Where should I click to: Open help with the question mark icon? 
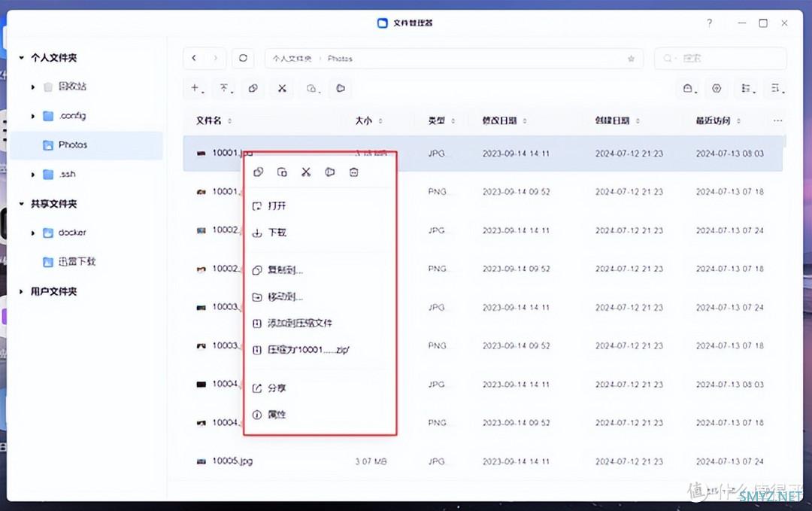pyautogui.click(x=710, y=23)
